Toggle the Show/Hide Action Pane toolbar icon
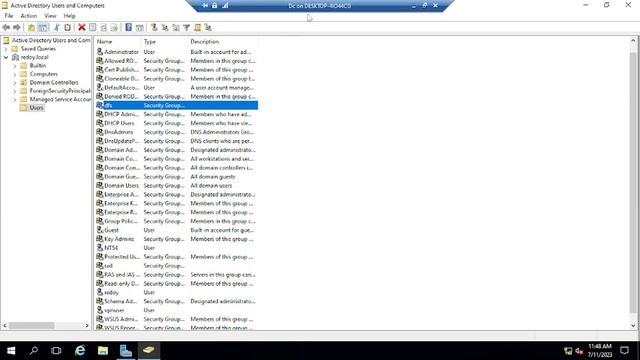 [140, 27]
